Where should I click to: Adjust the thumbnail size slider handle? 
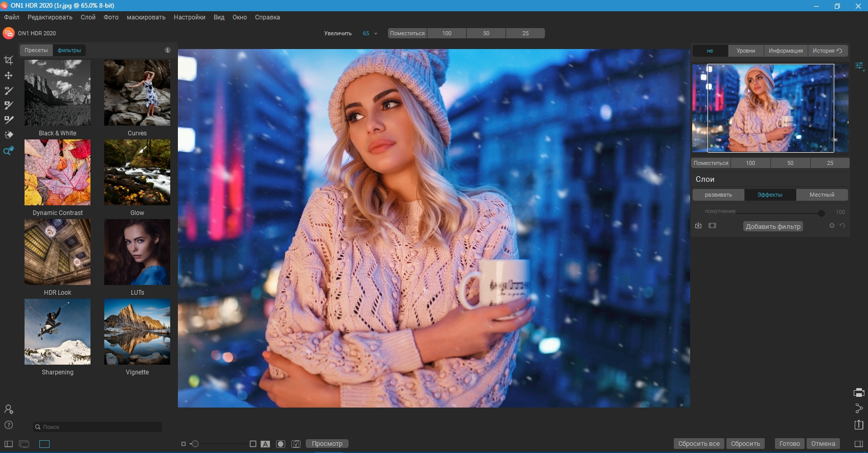coord(195,444)
